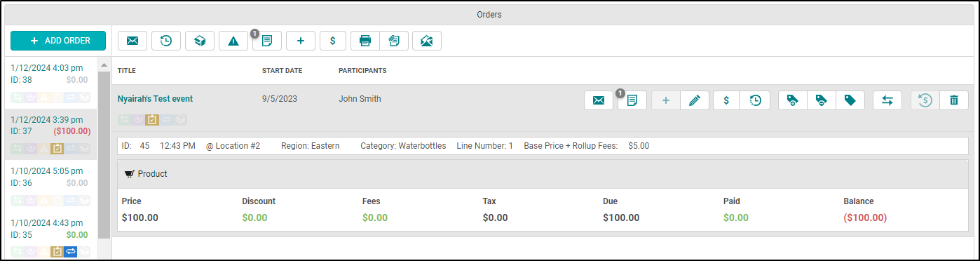Click the @ Location #2 text
The image size is (980, 261).
(x=233, y=146)
